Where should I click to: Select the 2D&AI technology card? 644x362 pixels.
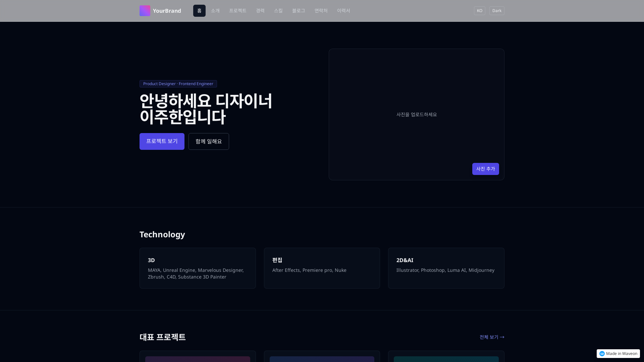coord(446,268)
